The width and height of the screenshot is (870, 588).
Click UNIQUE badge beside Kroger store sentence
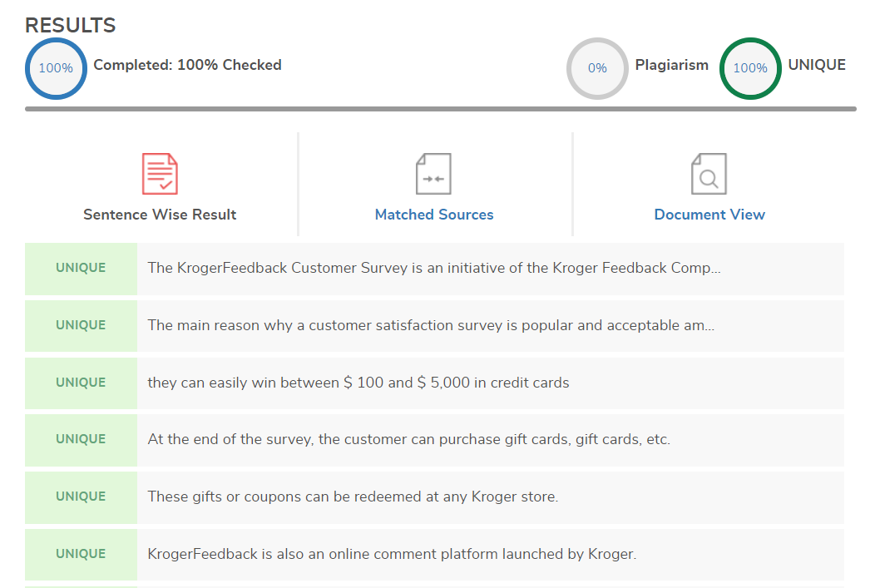[x=81, y=497]
